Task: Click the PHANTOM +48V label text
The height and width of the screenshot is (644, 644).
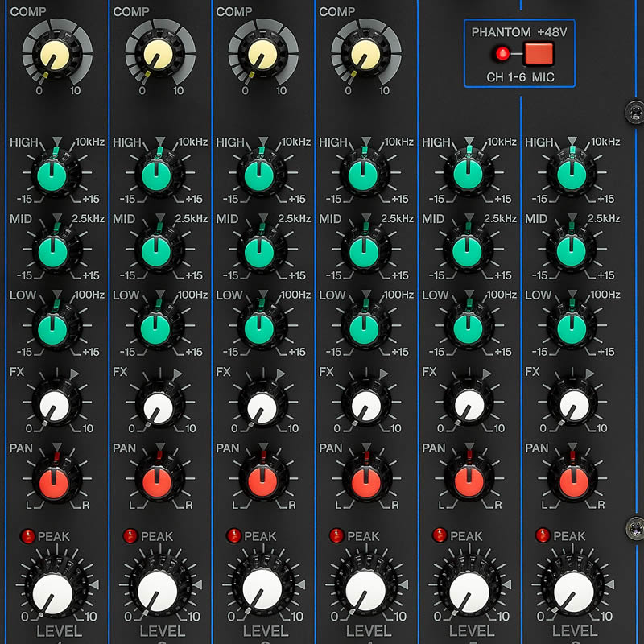Action: pos(519,32)
